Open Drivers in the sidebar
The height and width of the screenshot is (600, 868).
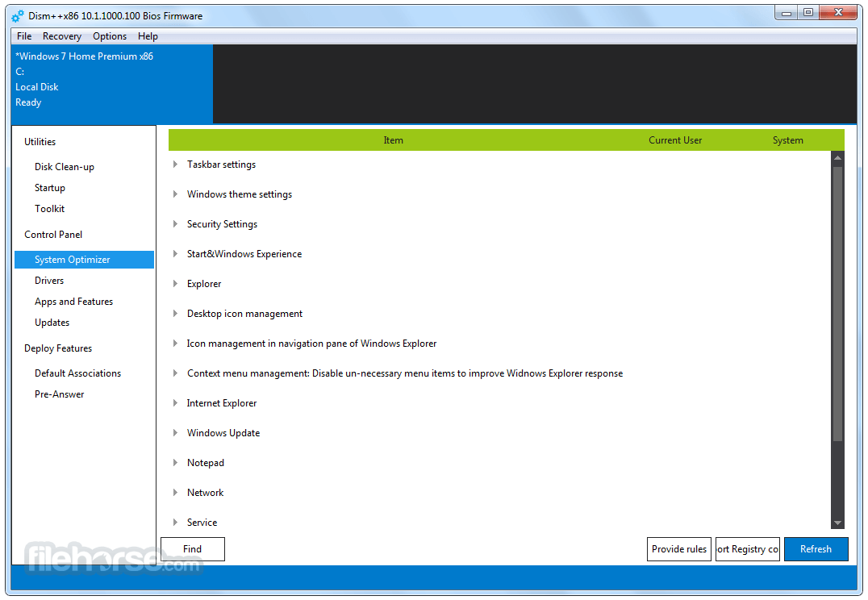click(x=49, y=281)
